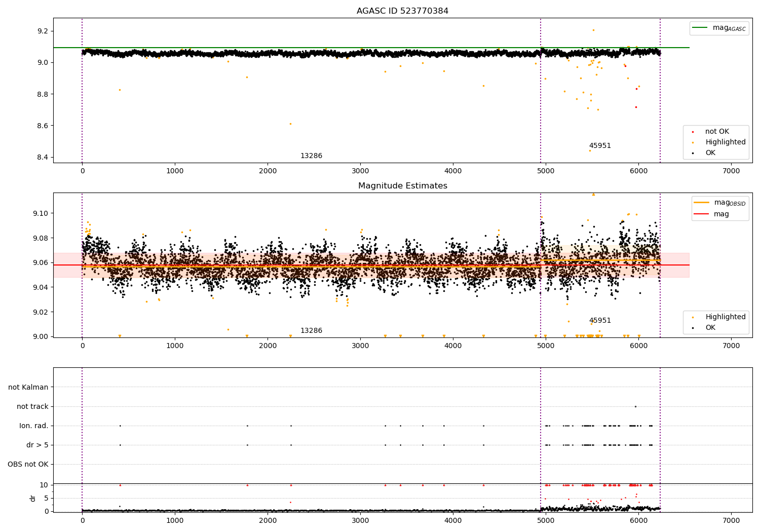
Task: Click 'OK' in the Magnitude Estimates legend
Action: tap(710, 328)
